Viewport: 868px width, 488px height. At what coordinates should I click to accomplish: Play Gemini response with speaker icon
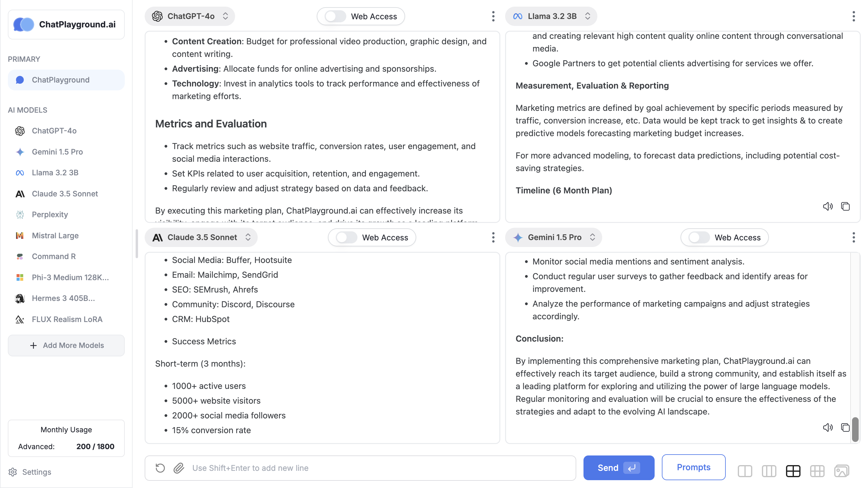point(828,427)
